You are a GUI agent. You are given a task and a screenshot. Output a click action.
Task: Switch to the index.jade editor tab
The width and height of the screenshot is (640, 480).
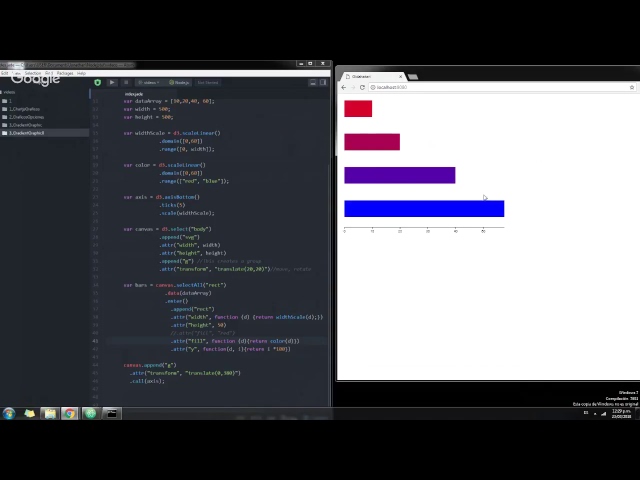point(133,94)
